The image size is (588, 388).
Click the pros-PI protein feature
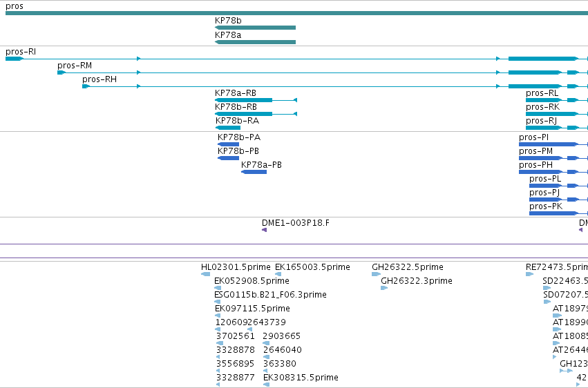[553, 144]
